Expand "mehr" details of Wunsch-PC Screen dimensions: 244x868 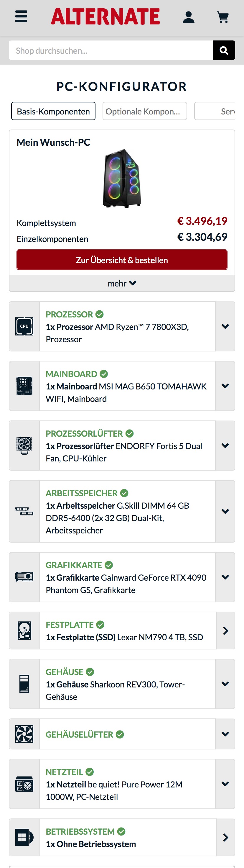pyautogui.click(x=122, y=283)
